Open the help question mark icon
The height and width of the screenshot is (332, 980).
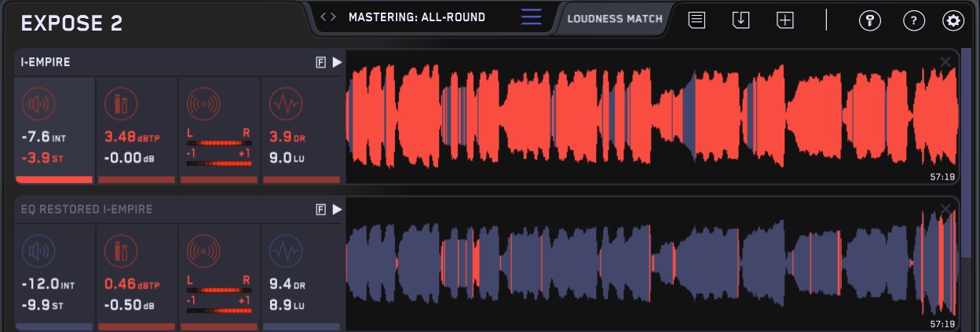[913, 21]
